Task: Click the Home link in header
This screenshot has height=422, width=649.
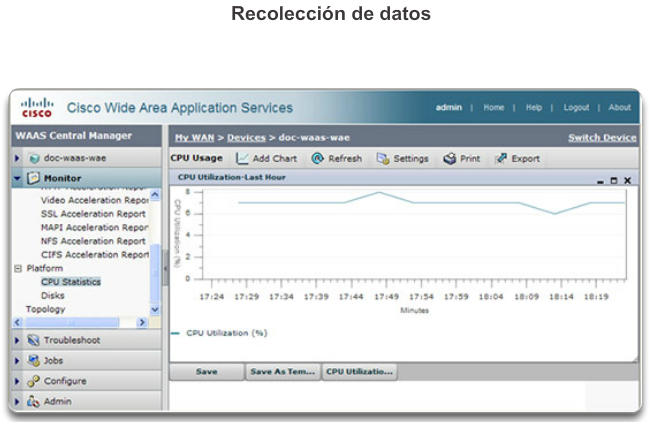Action: 493,108
